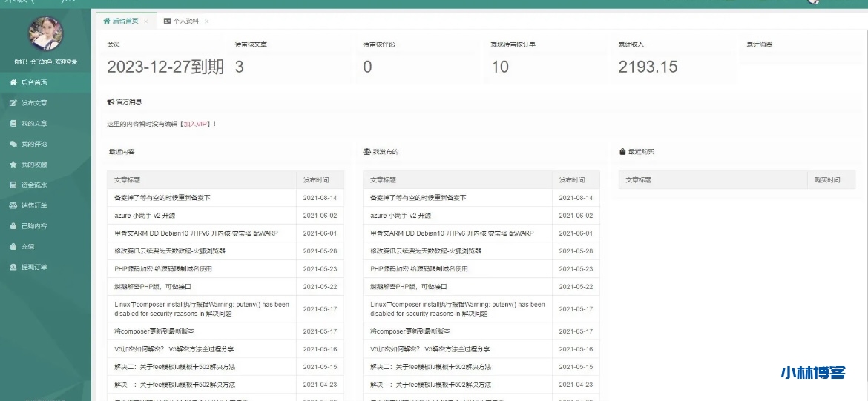Close the 后台首页 tab
The height and width of the screenshot is (401, 868).
[x=146, y=21]
